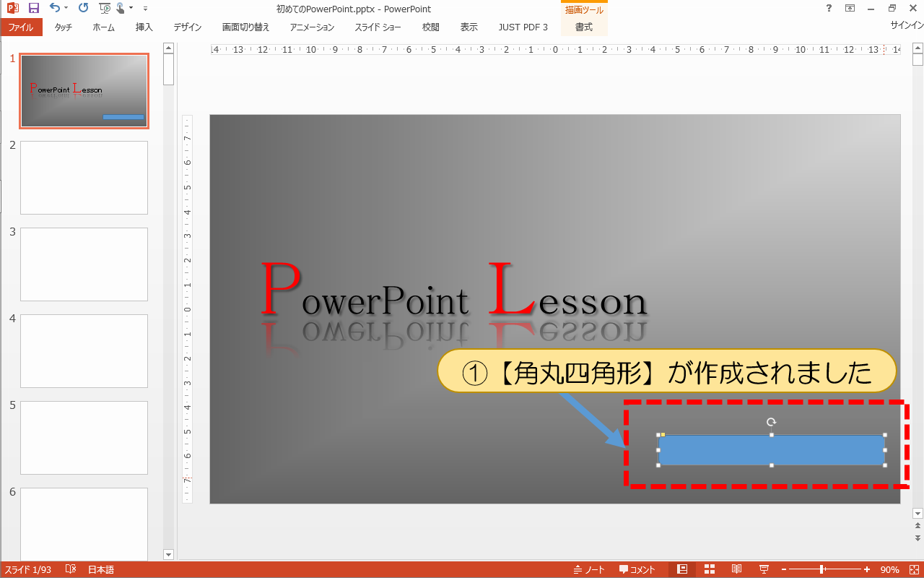The width and height of the screenshot is (924, 578).
Task: Open Ribbon Display Options button
Action: point(850,9)
